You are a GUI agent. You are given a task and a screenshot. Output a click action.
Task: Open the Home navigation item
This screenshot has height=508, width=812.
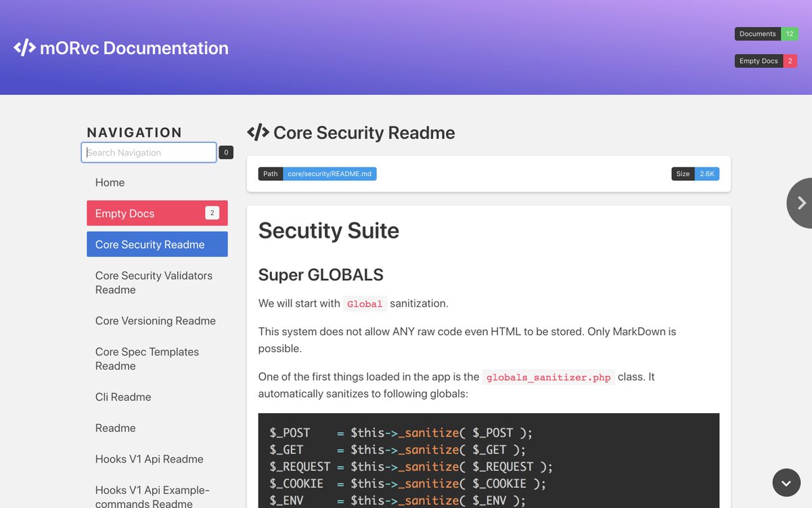click(157, 182)
